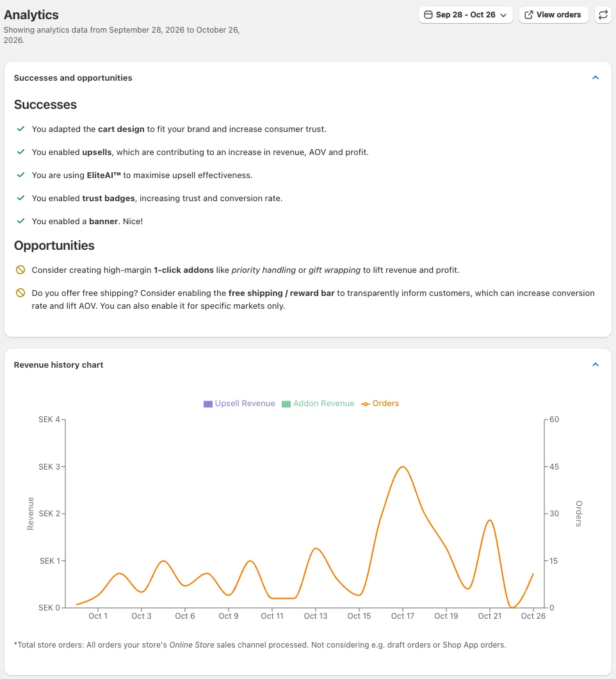
Task: Click the calendar icon in date range button
Action: [428, 15]
